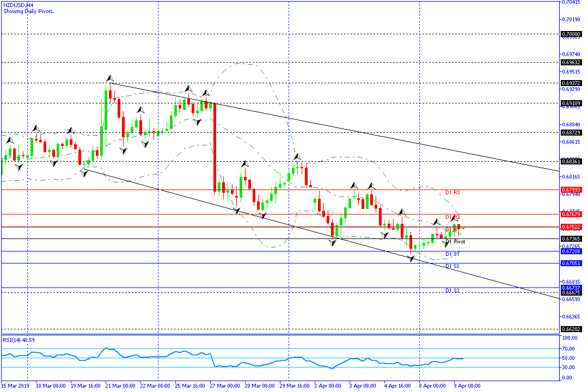Click the 0.68729 price level tag
Image resolution: width=588 pixels, height=392 pixels.
click(x=571, y=133)
